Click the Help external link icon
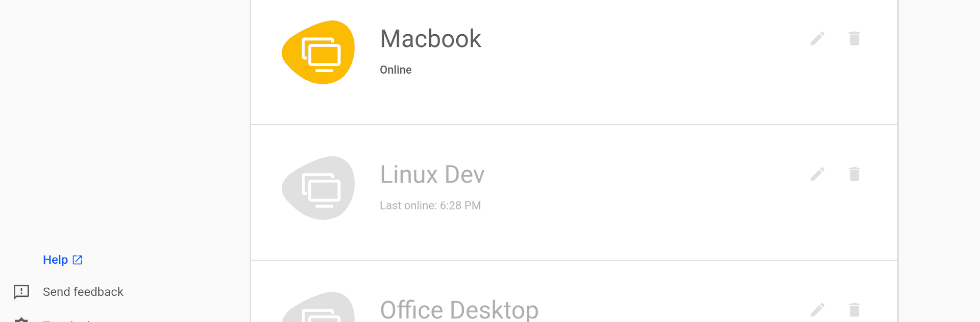Screen dimensions: 980x322 pyautogui.click(x=78, y=260)
